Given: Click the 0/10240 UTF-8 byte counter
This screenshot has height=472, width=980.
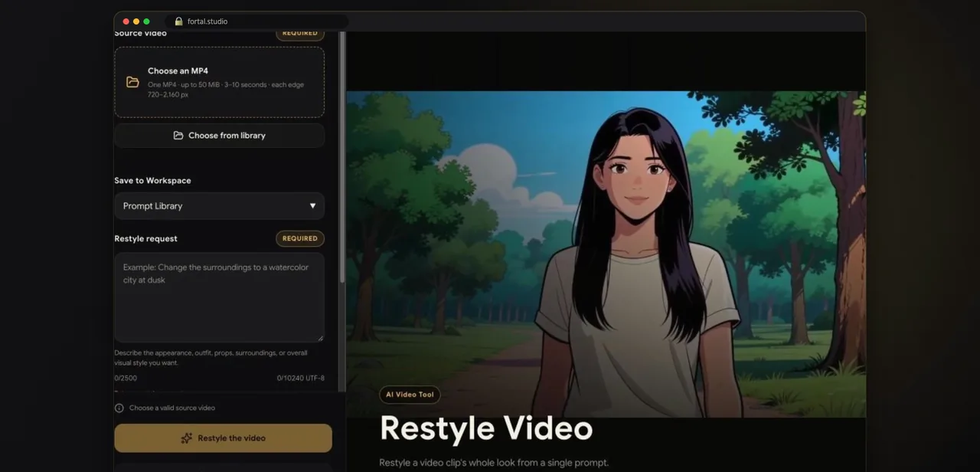Looking at the screenshot, I should coord(300,378).
